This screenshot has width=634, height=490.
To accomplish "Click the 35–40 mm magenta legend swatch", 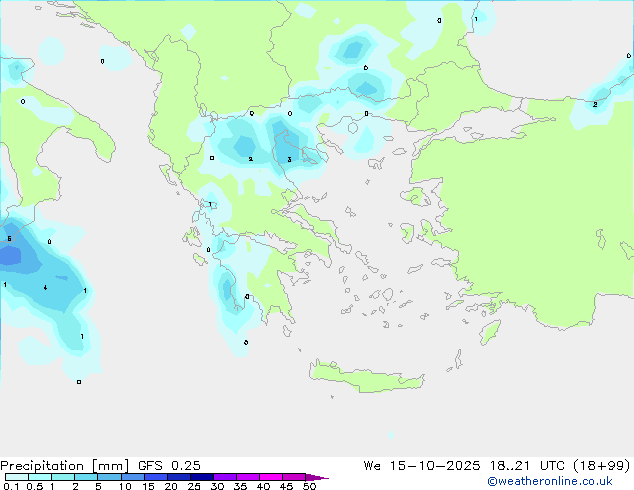I will pyautogui.click(x=247, y=477).
